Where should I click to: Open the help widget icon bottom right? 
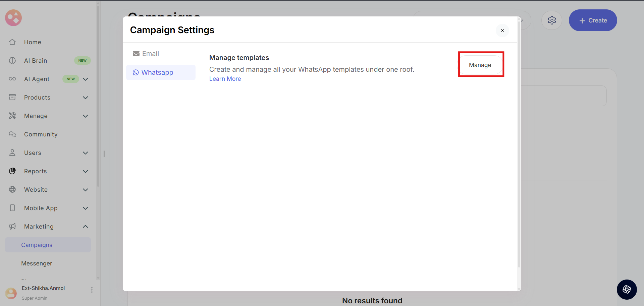(x=627, y=290)
